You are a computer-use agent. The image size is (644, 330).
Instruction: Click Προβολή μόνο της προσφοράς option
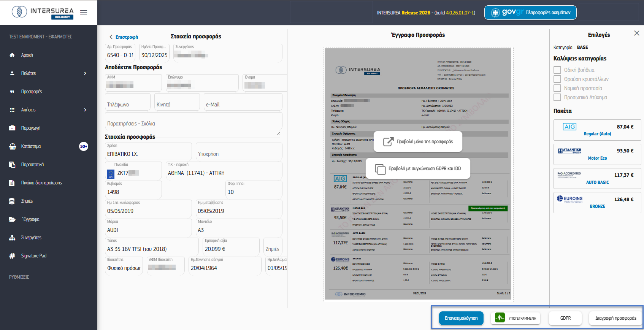[x=418, y=141]
